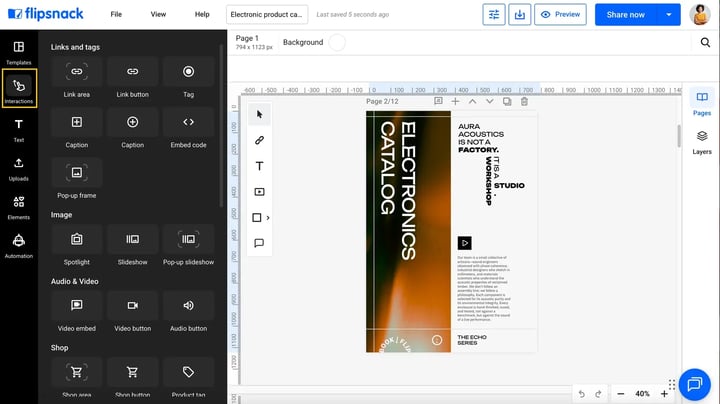Edit the flipbook title field
The height and width of the screenshot is (404, 720).
tap(267, 14)
